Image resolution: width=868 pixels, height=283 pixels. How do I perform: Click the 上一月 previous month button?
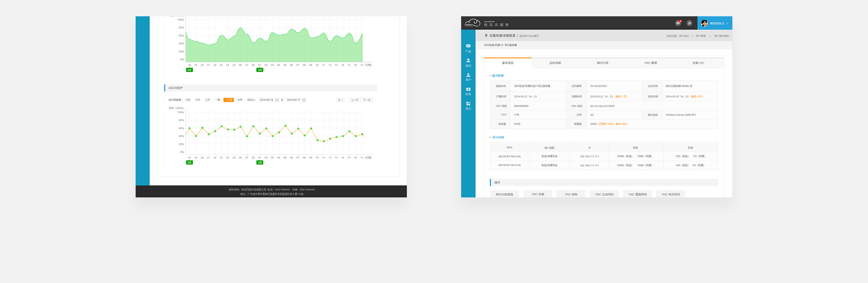tap(354, 100)
